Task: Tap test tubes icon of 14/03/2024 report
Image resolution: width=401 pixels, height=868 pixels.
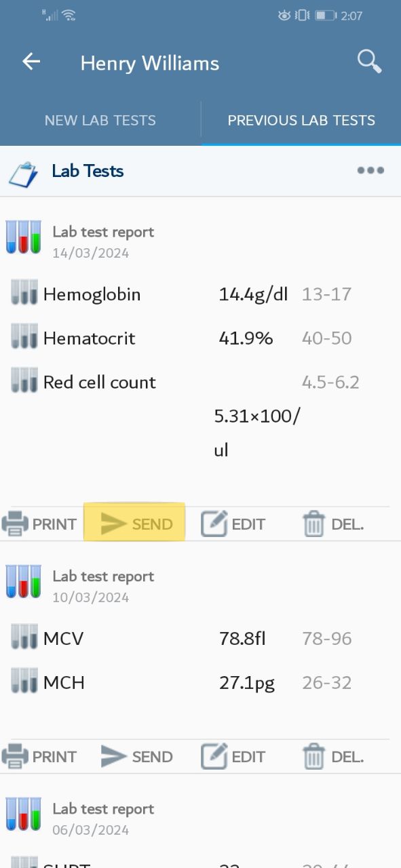Action: 23,237
